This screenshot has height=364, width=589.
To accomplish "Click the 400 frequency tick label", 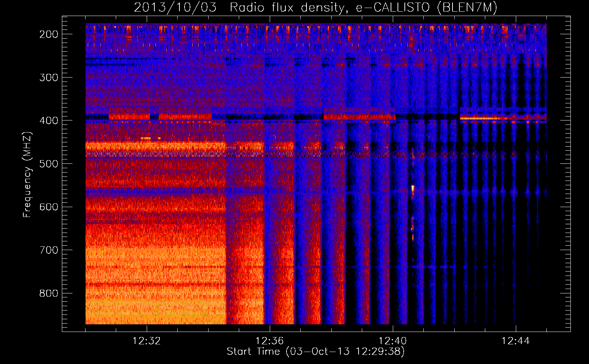I will pos(49,120).
